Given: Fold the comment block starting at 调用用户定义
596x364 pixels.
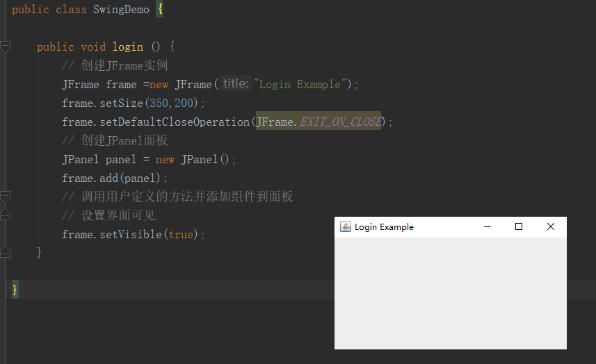Looking at the screenshot, I should [x=5, y=197].
